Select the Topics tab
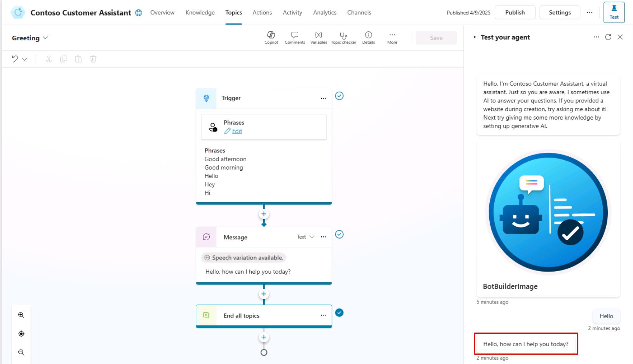This screenshot has width=633, height=364. [234, 12]
